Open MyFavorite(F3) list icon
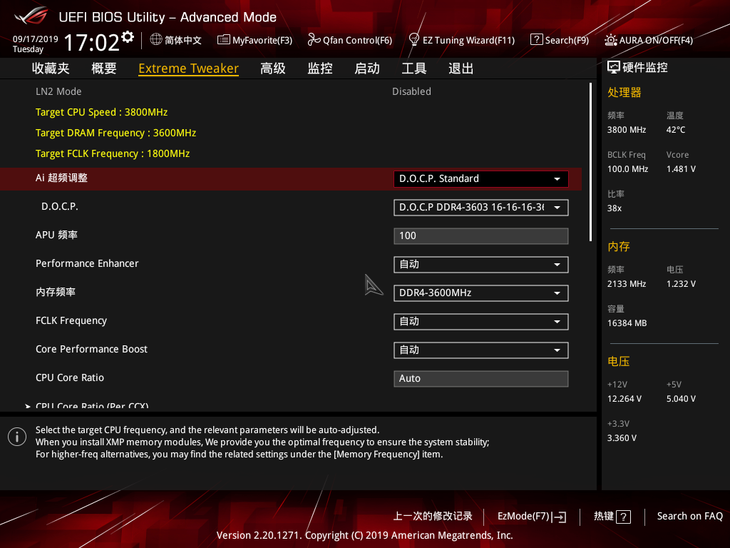730x548 pixels. click(223, 40)
